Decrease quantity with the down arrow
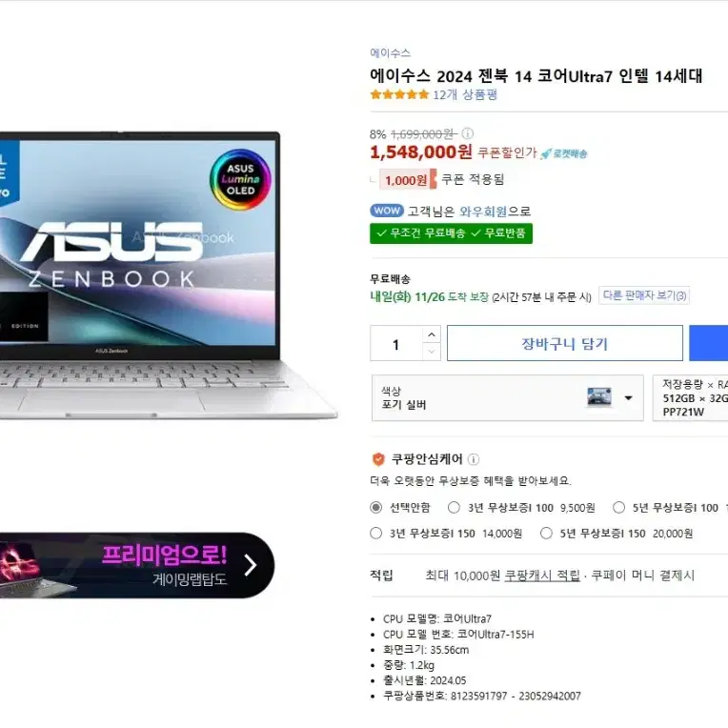This screenshot has width=728, height=728. coord(432,352)
